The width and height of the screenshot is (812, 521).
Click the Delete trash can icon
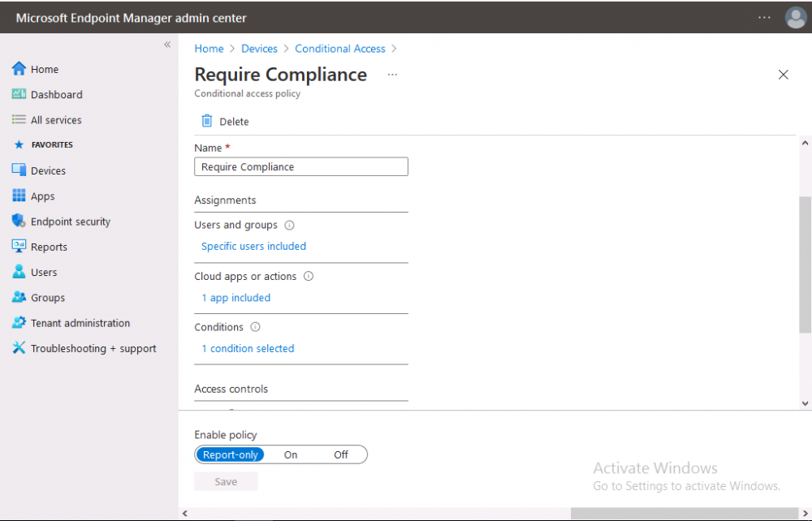(206, 121)
